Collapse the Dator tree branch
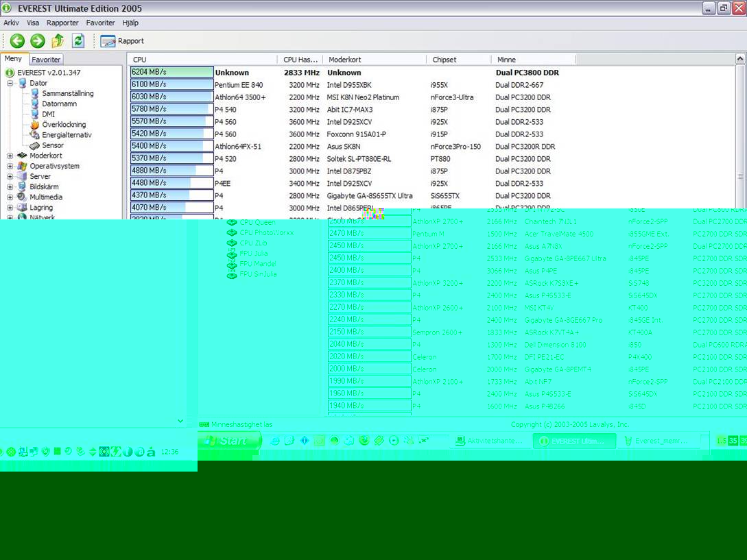 point(10,83)
